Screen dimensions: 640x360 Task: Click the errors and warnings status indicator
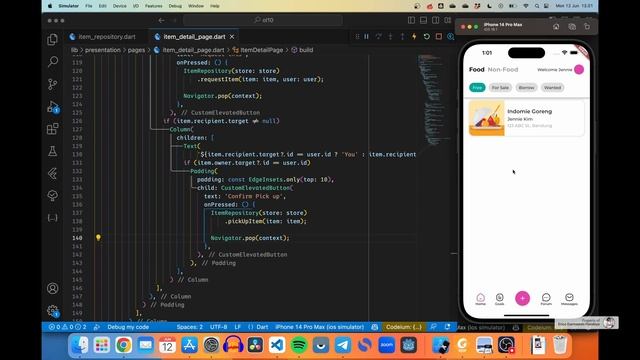67,327
